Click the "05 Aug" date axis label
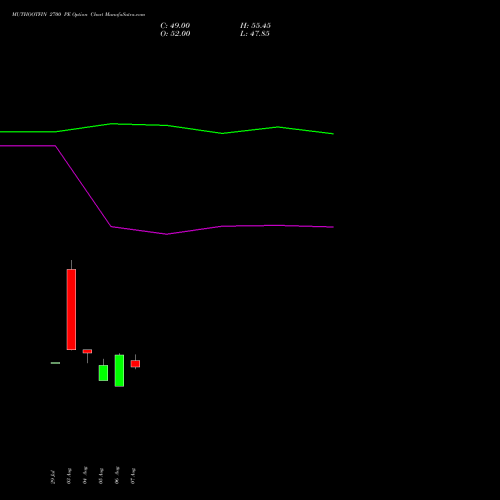This screenshot has width=500, height=500. [101, 476]
